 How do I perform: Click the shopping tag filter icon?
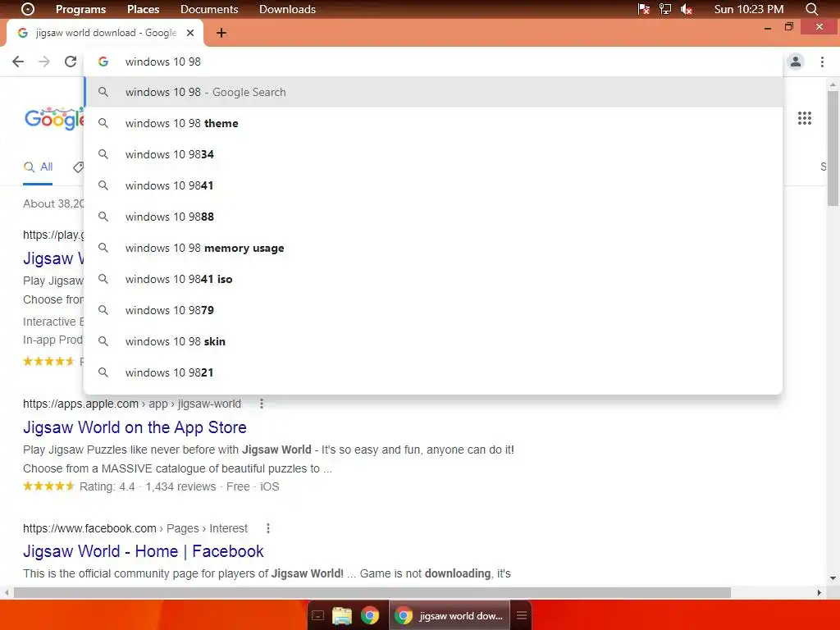78,167
